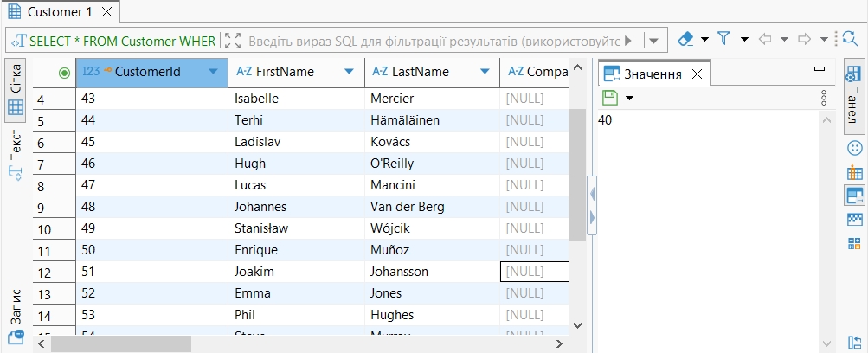Select row number 12 header
Viewport: 868px width, 353px height.
pos(54,273)
